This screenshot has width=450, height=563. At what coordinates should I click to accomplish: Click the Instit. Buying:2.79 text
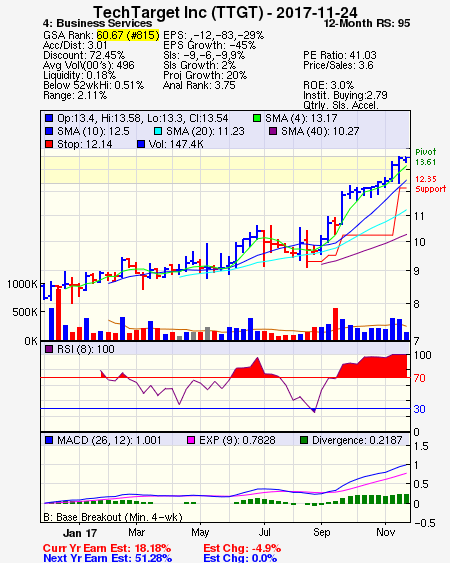(345, 96)
